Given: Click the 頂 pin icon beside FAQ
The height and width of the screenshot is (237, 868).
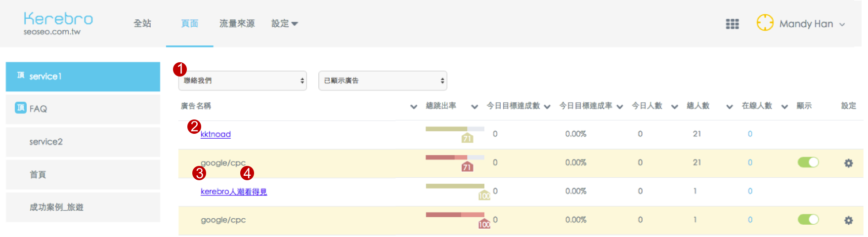Looking at the screenshot, I should (x=20, y=108).
